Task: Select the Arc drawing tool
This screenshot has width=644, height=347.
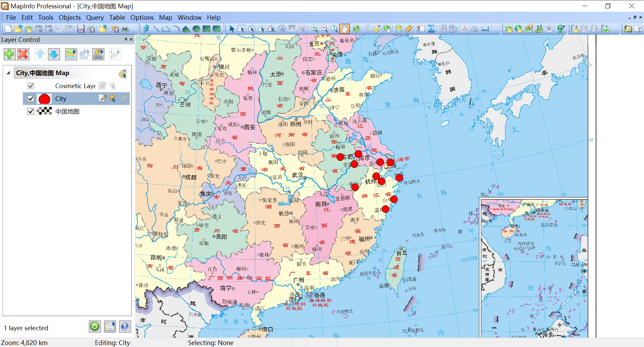Action: (176, 29)
